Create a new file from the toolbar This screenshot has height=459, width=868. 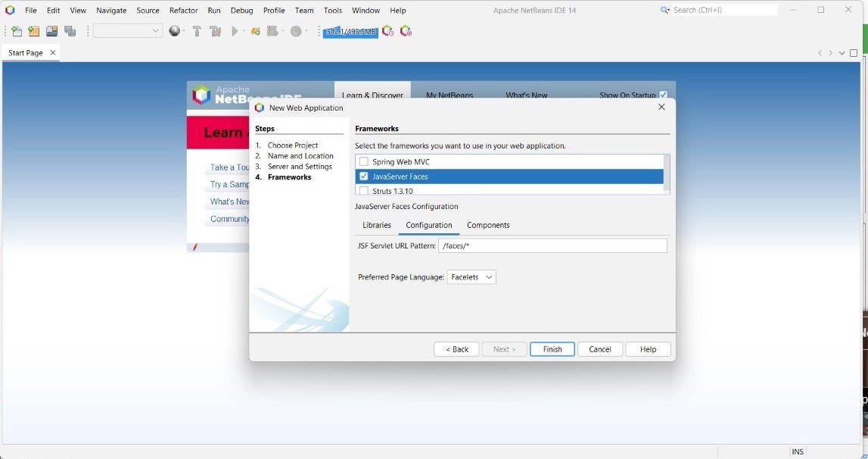tap(16, 31)
